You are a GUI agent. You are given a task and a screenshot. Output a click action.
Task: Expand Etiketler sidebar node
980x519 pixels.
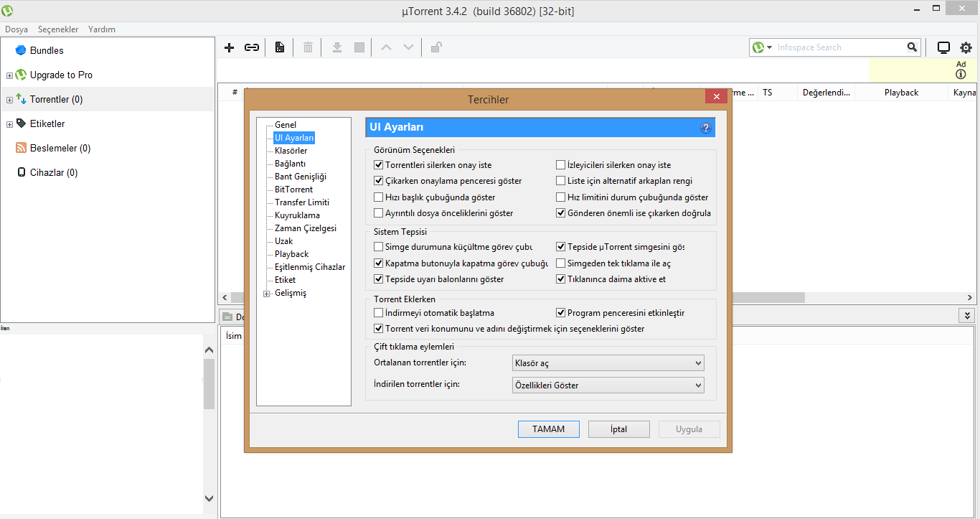tap(9, 124)
